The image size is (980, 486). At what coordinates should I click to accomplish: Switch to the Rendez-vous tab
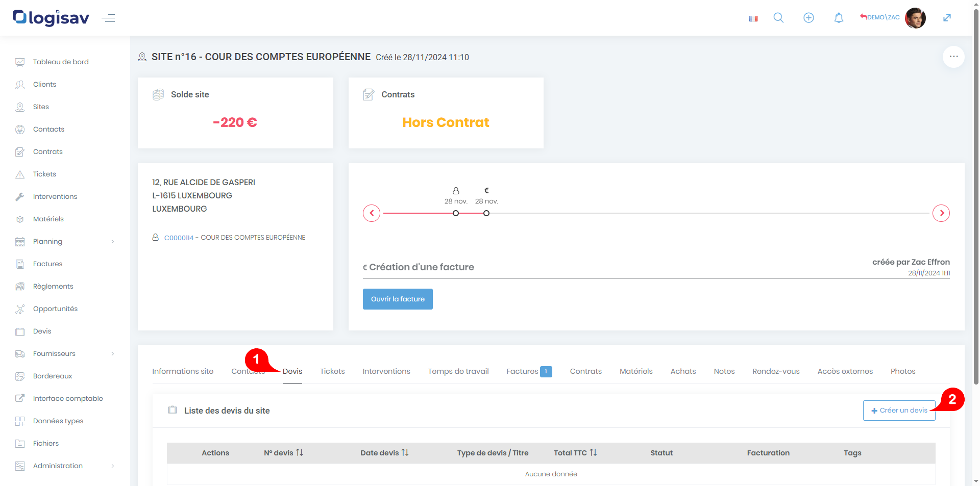[x=776, y=371]
